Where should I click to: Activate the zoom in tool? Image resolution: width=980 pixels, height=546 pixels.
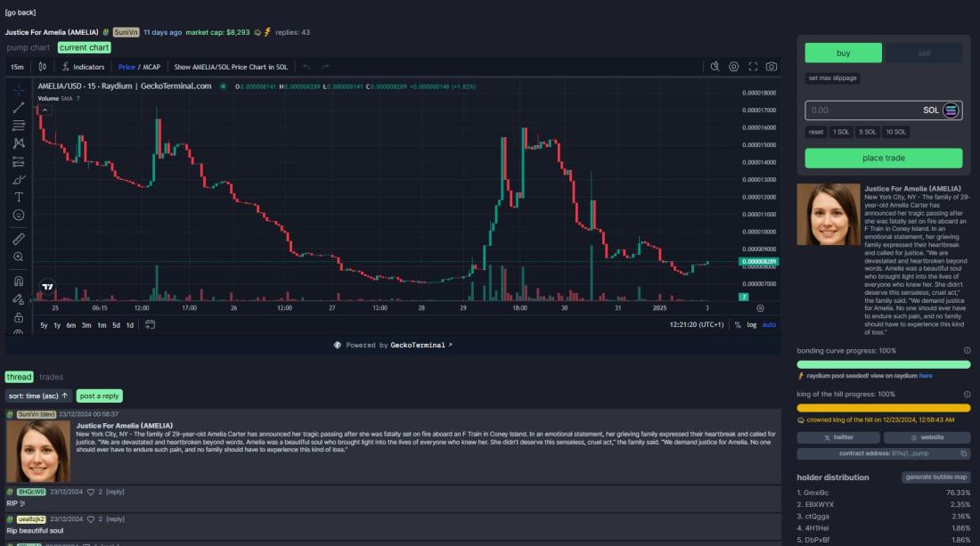(x=19, y=257)
